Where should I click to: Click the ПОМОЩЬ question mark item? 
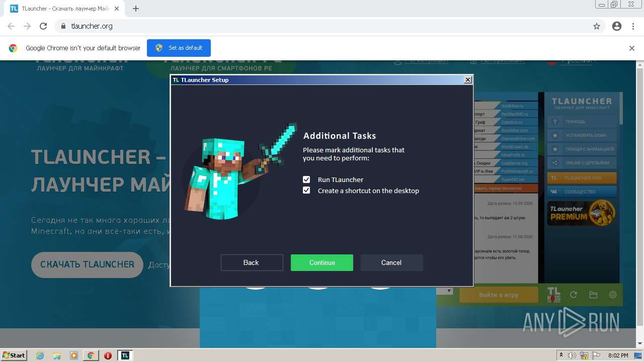(582, 122)
